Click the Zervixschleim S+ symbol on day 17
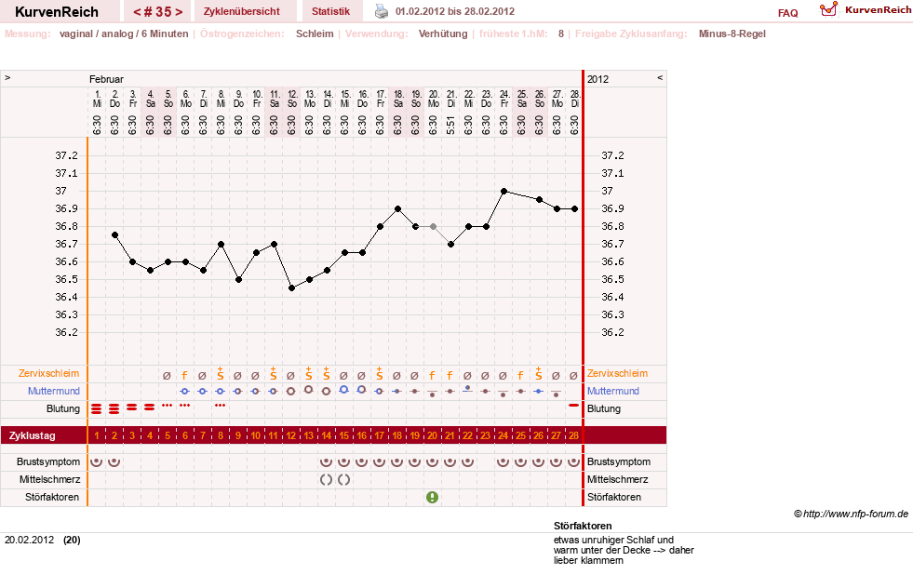This screenshot has width=913, height=588. pyautogui.click(x=379, y=374)
